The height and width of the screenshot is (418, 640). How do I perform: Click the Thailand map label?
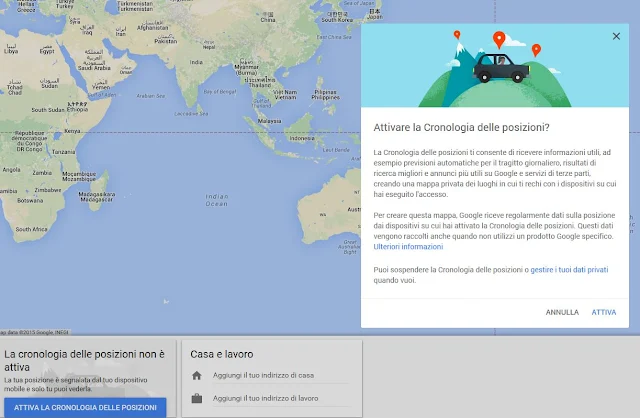pos(260,85)
